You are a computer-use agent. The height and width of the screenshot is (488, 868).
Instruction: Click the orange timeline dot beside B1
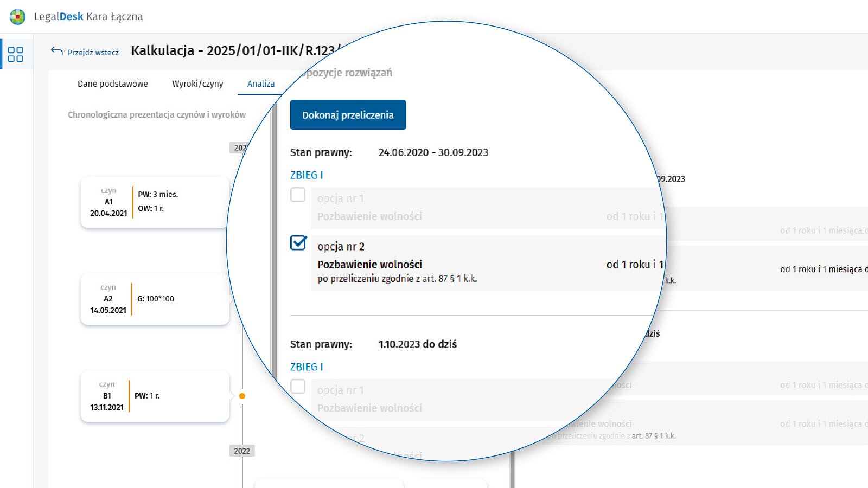242,396
